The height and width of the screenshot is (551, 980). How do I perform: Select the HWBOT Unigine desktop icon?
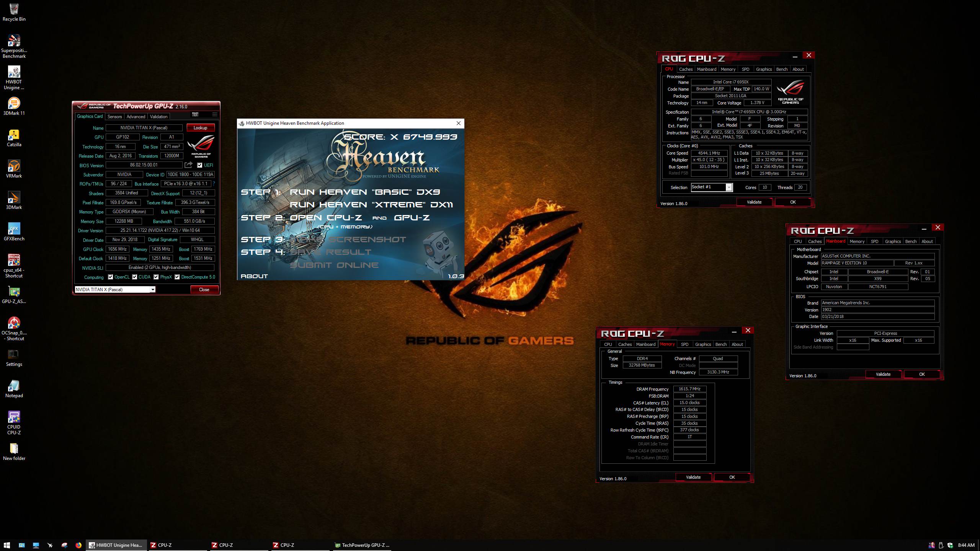pos(14,78)
